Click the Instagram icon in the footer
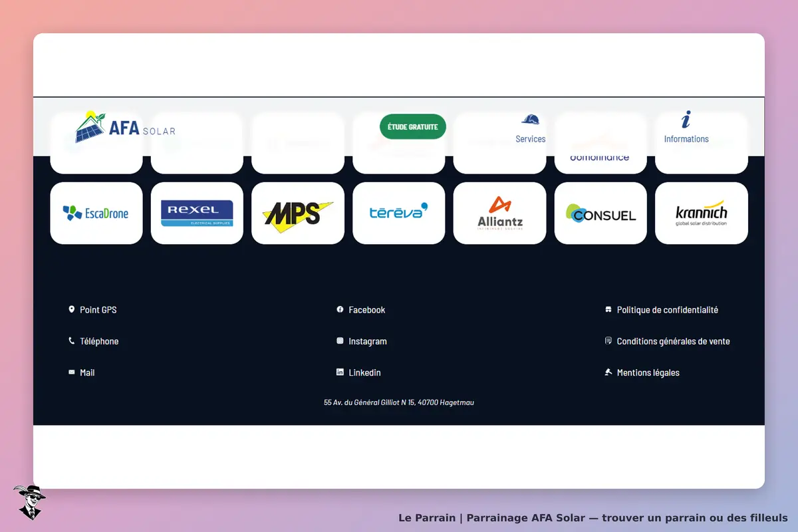This screenshot has height=532, width=798. tap(340, 341)
